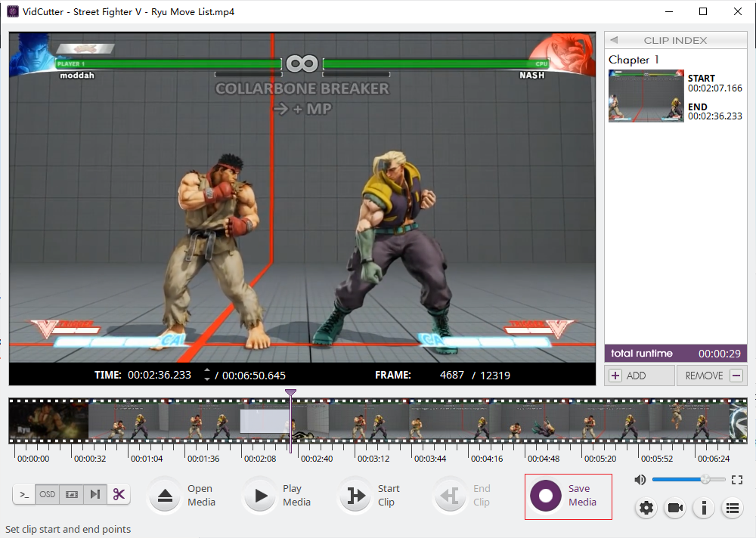Image resolution: width=756 pixels, height=538 pixels.
Task: Open Media eject icon button
Action: tap(165, 496)
